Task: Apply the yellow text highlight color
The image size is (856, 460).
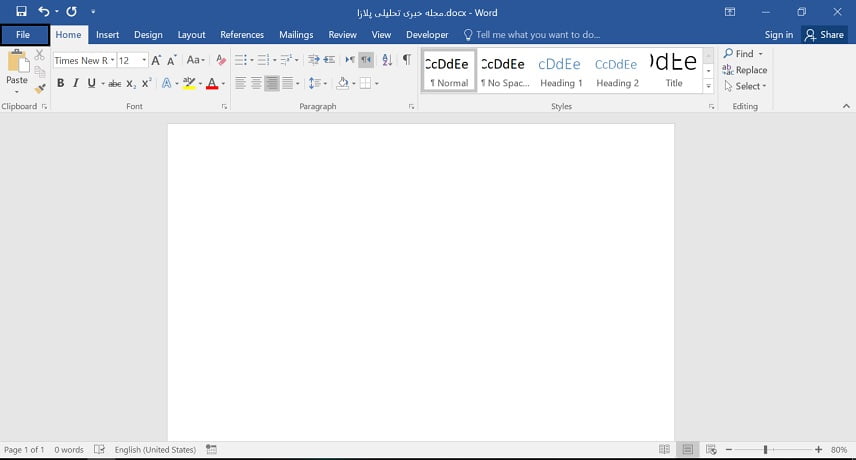Action: pyautogui.click(x=189, y=83)
